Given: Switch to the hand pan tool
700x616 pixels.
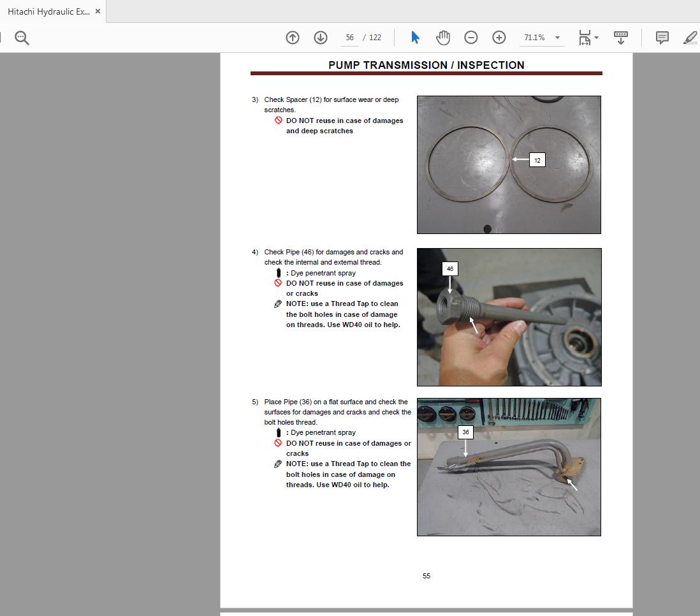Looking at the screenshot, I should tap(443, 38).
